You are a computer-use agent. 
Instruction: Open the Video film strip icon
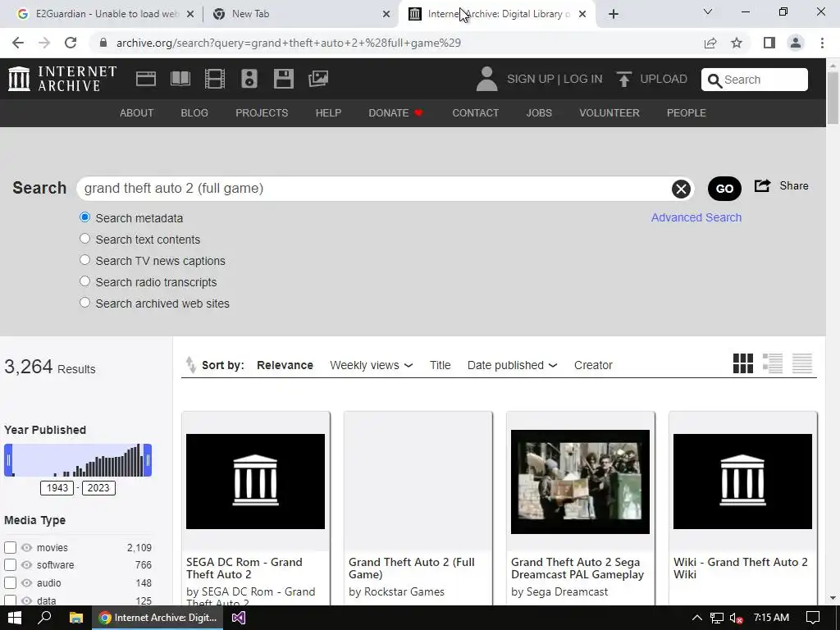click(214, 79)
